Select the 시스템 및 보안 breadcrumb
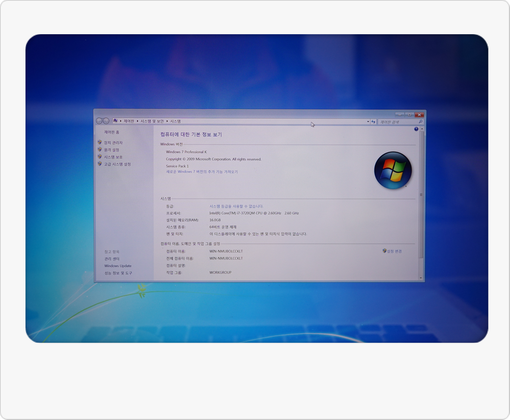Image resolution: width=510 pixels, height=420 pixels. [152, 121]
